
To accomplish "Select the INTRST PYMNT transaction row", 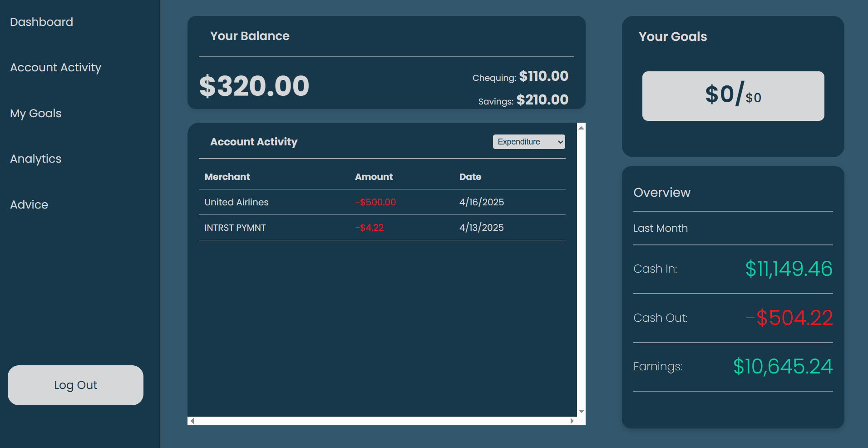I will (318, 228).
